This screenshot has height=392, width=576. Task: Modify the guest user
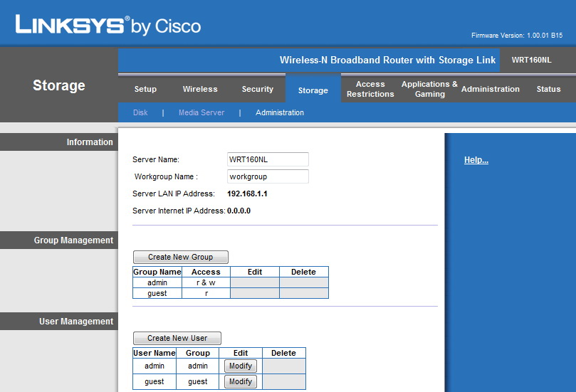(241, 381)
